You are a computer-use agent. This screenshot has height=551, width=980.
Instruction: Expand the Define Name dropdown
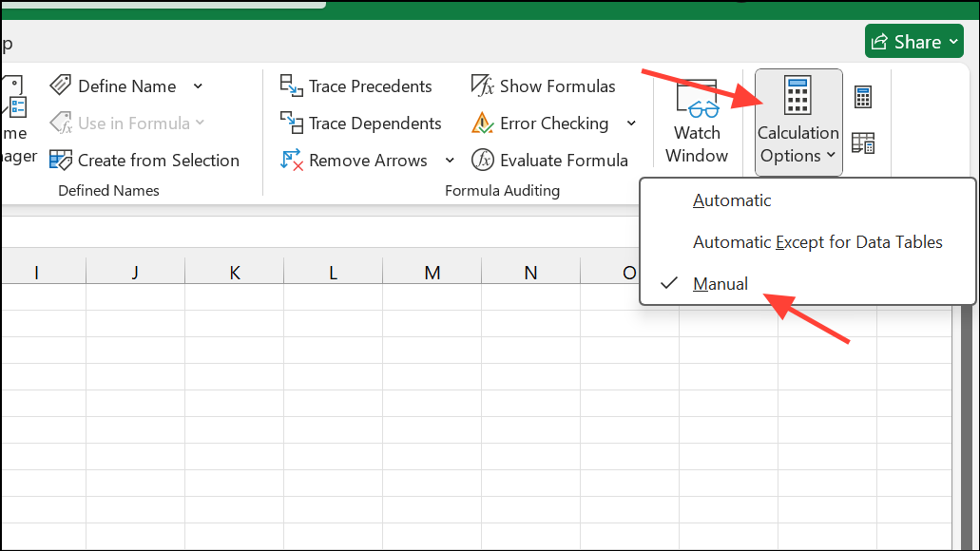tap(198, 85)
